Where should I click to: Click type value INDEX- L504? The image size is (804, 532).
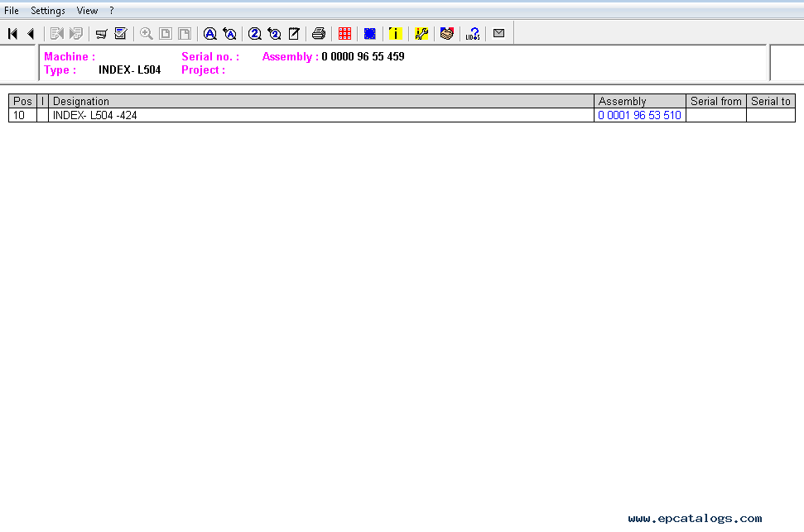point(130,69)
